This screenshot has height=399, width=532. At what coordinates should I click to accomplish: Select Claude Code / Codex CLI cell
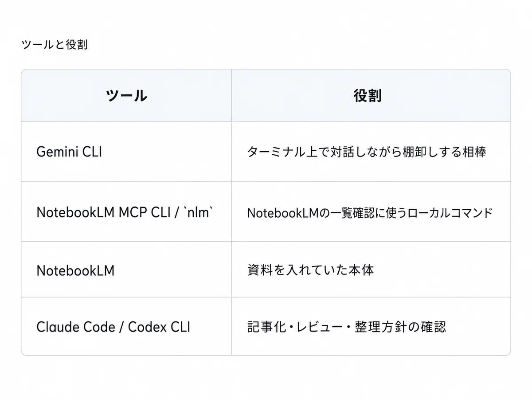point(126,327)
